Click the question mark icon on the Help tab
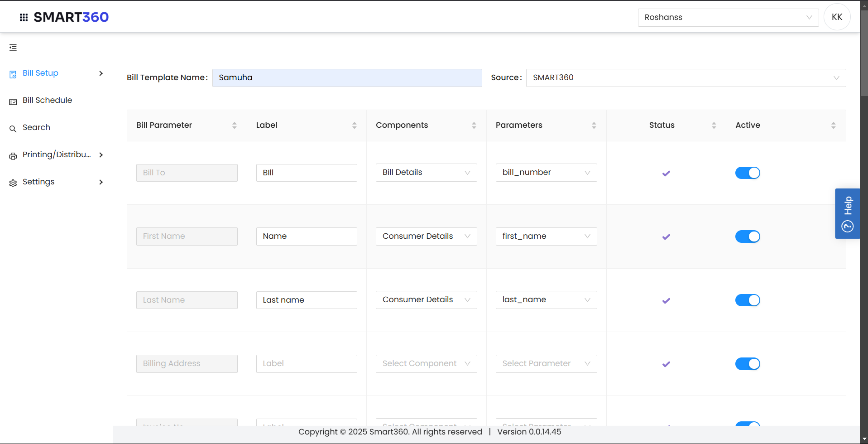The width and height of the screenshot is (868, 444). coord(847,226)
